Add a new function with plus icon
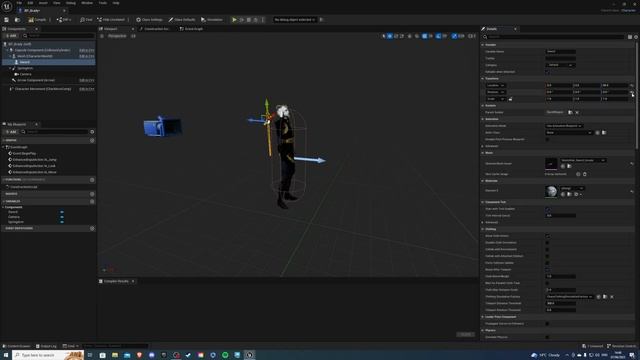640x360 pixels. [x=92, y=180]
